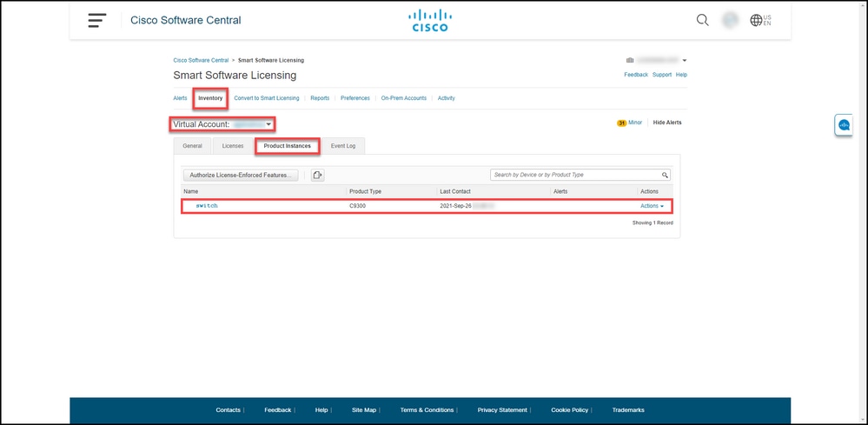The image size is (868, 425).
Task: Open Contacts in the footer
Action: pos(228,410)
